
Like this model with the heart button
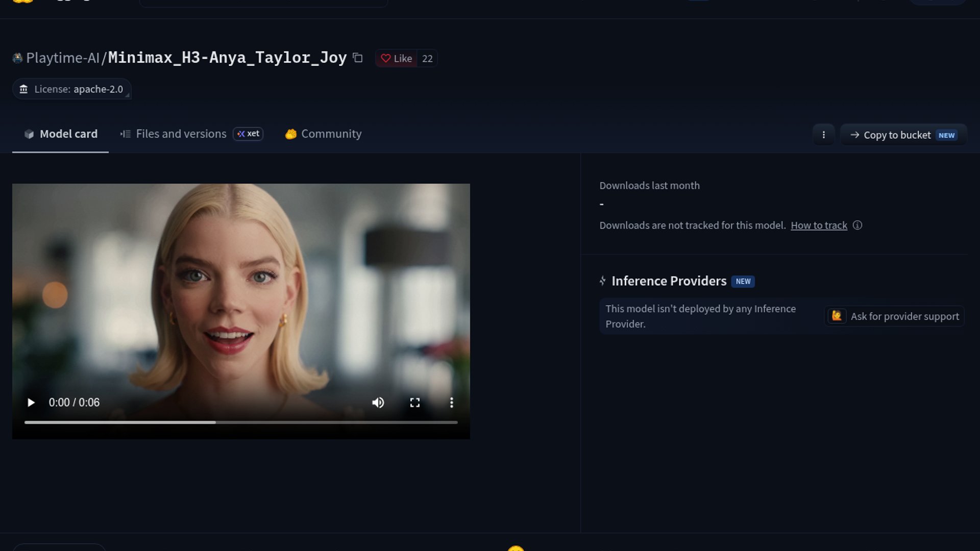pos(397,59)
